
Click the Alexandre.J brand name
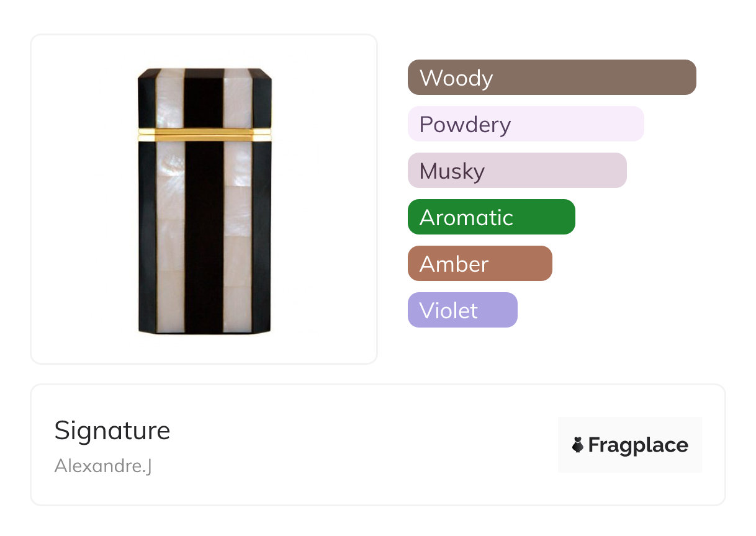[x=103, y=465]
